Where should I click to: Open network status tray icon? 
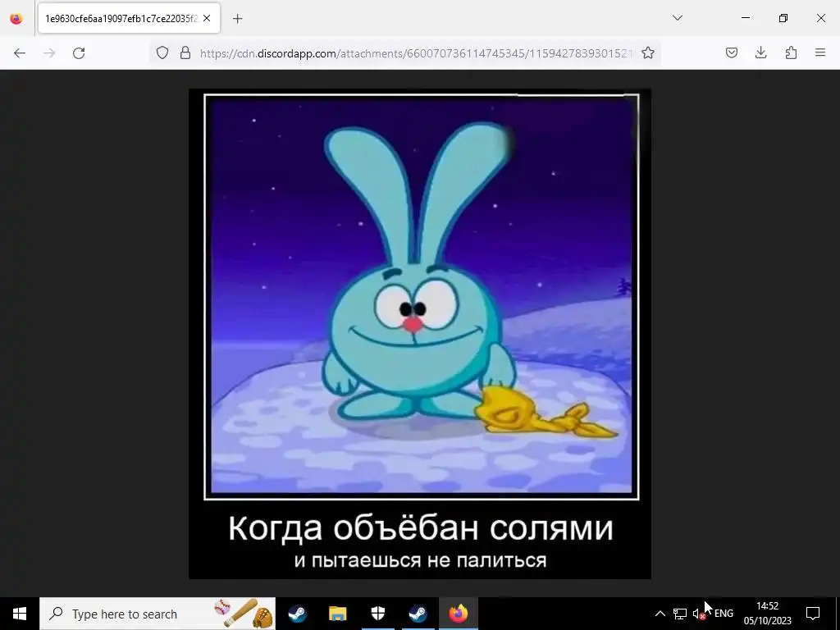(x=680, y=614)
